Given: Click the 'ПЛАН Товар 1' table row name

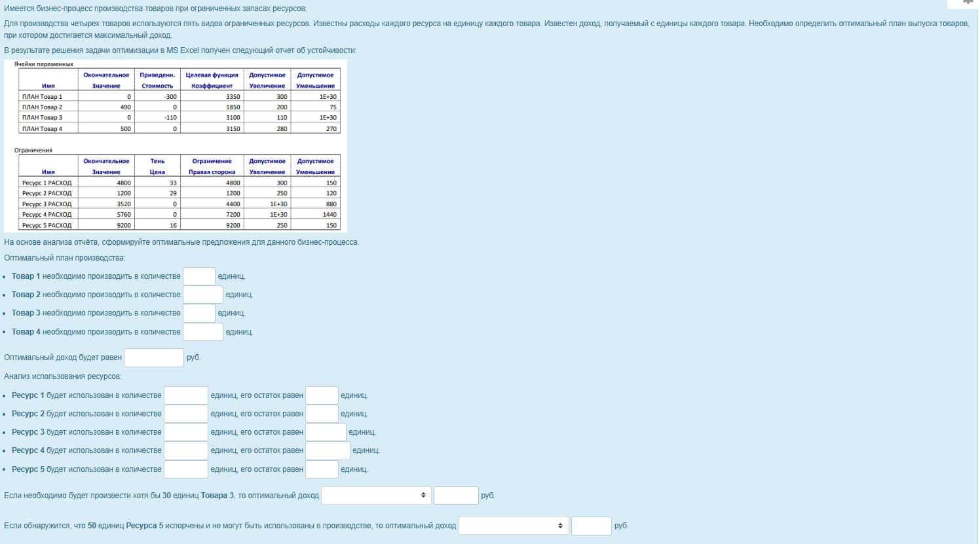Looking at the screenshot, I should point(42,96).
